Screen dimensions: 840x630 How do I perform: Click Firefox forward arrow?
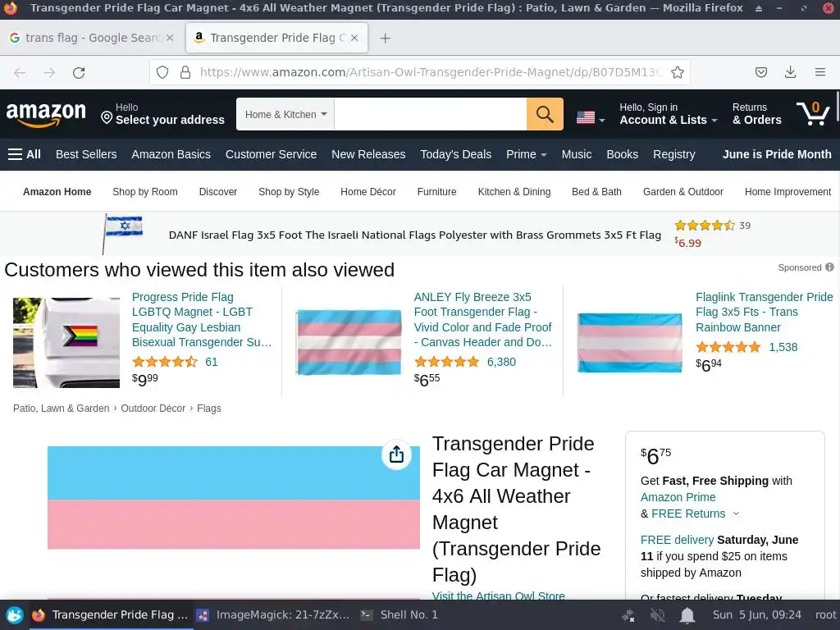(x=49, y=72)
